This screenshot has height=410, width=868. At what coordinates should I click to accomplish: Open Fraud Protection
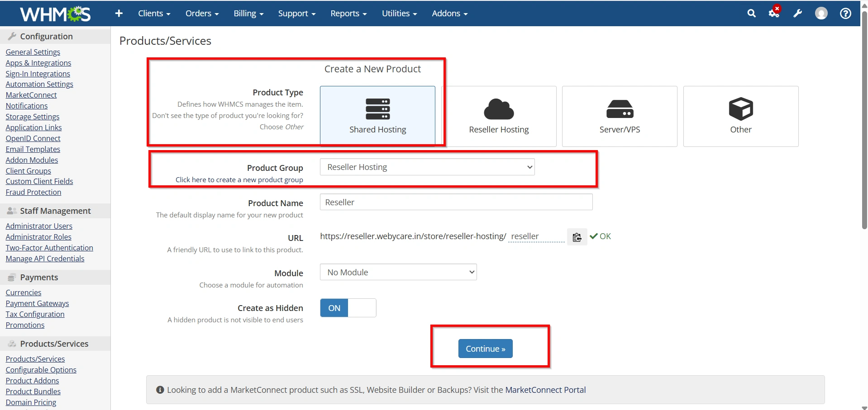click(x=33, y=192)
